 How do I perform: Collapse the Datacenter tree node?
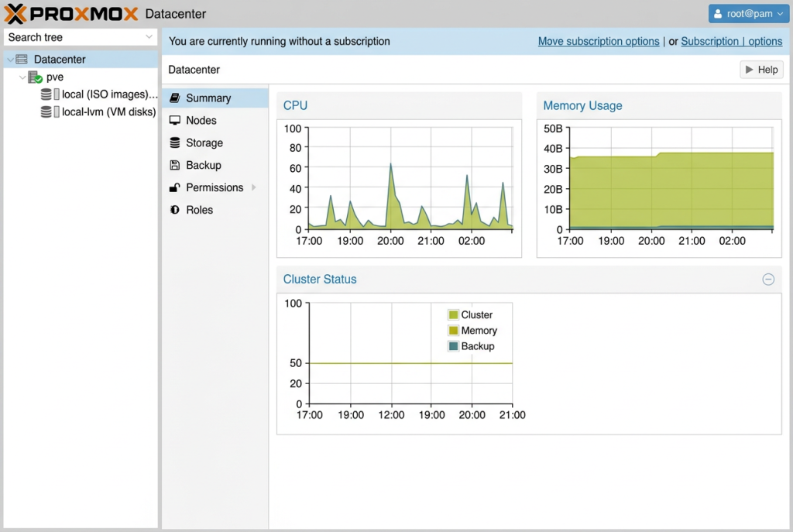10,60
